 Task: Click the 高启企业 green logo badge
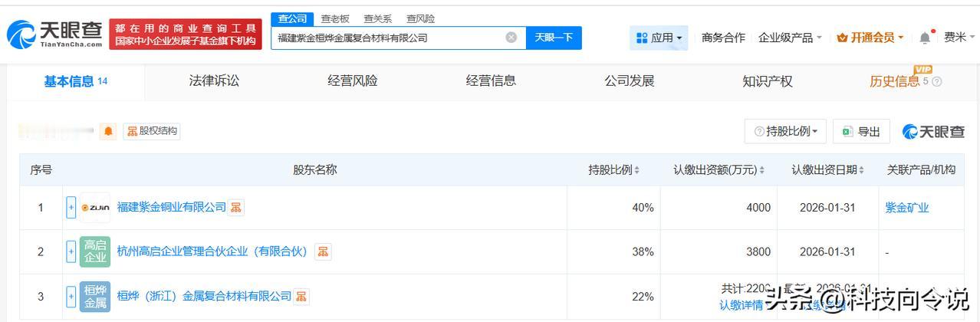pyautogui.click(x=95, y=251)
